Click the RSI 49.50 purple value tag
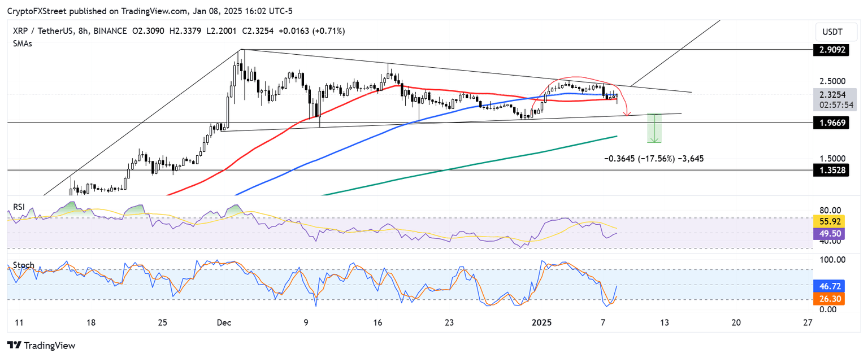 click(x=828, y=233)
